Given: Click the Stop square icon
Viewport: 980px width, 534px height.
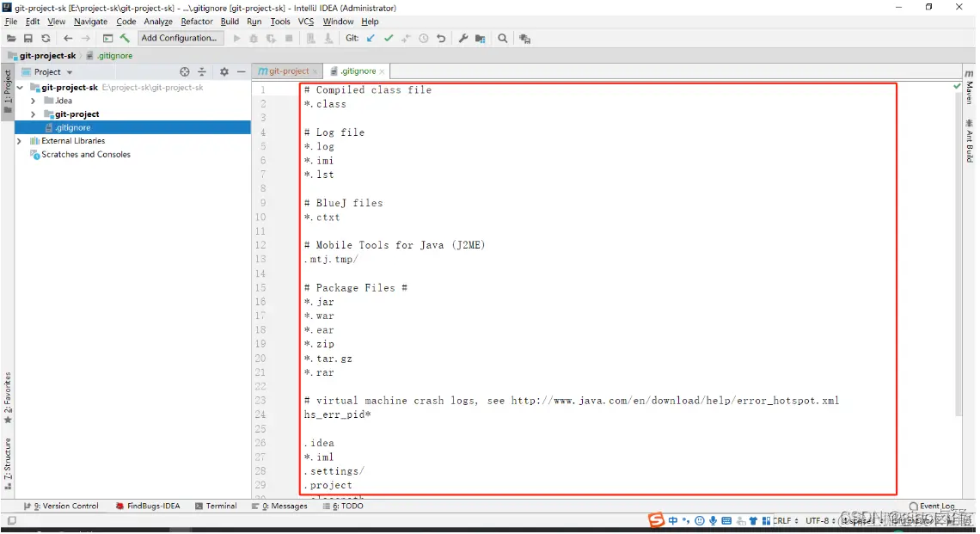Looking at the screenshot, I should point(289,38).
